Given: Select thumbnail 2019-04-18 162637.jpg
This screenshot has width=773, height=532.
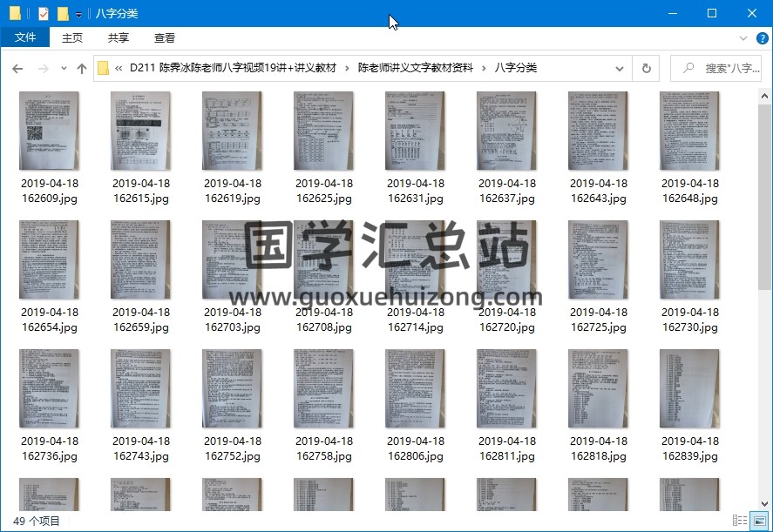Looking at the screenshot, I should (507, 131).
